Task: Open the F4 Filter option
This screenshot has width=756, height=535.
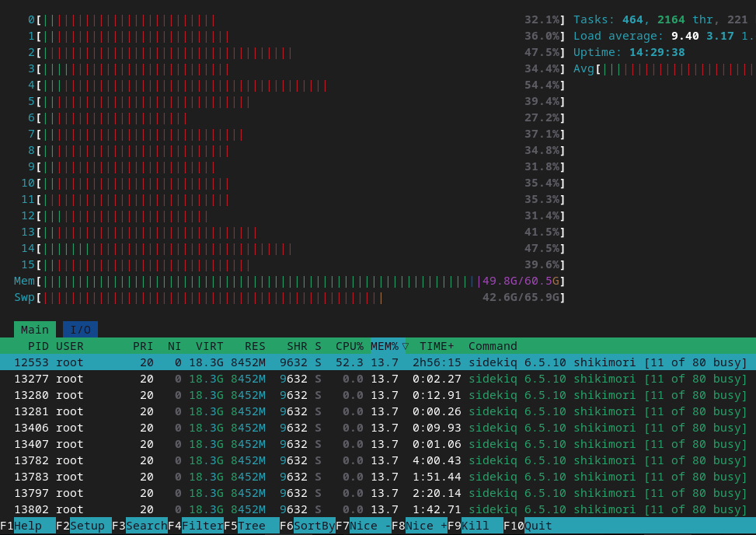Action: (201, 526)
